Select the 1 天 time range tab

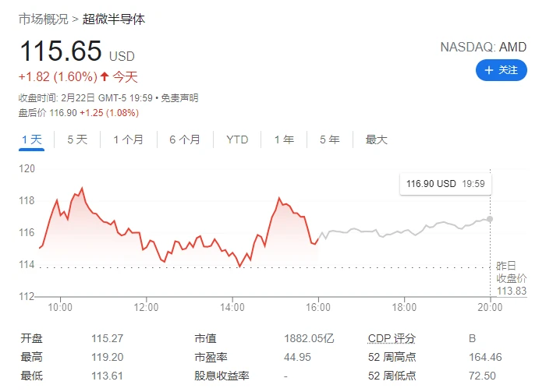(x=31, y=139)
